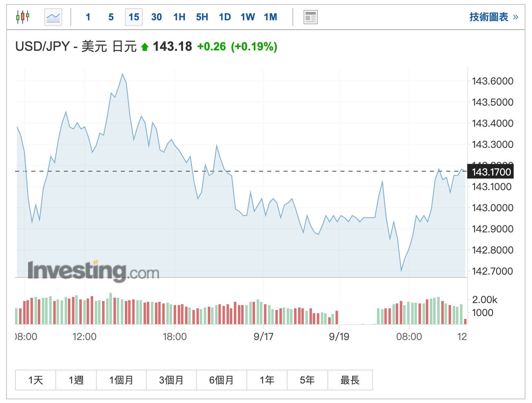Show the 1週 time range
This screenshot has height=403, width=532.
(76, 380)
